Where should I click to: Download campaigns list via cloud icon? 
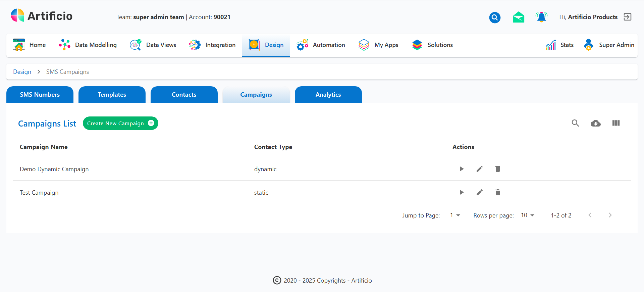(595, 123)
